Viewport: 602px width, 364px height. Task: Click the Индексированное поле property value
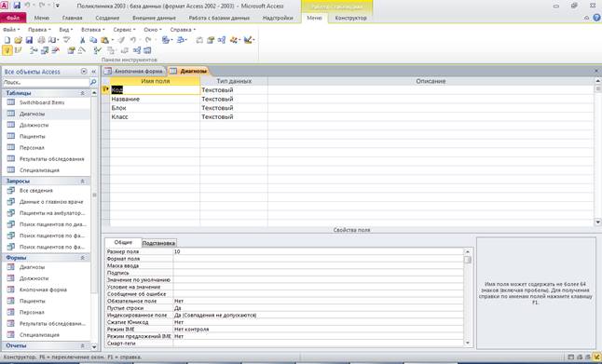(x=319, y=315)
